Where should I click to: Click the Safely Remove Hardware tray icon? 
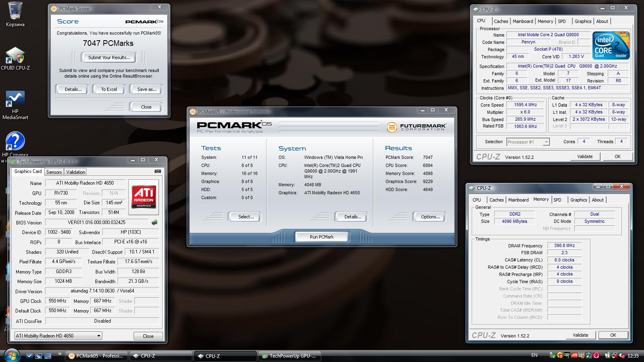click(x=553, y=356)
